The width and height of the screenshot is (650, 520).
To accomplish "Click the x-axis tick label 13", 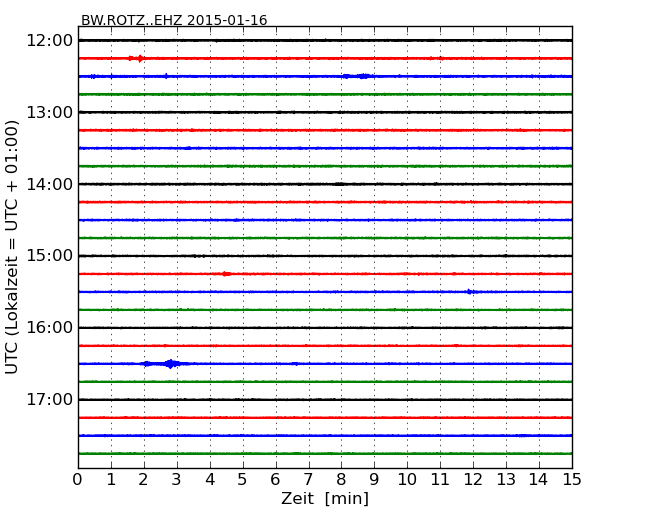I will (x=506, y=480).
